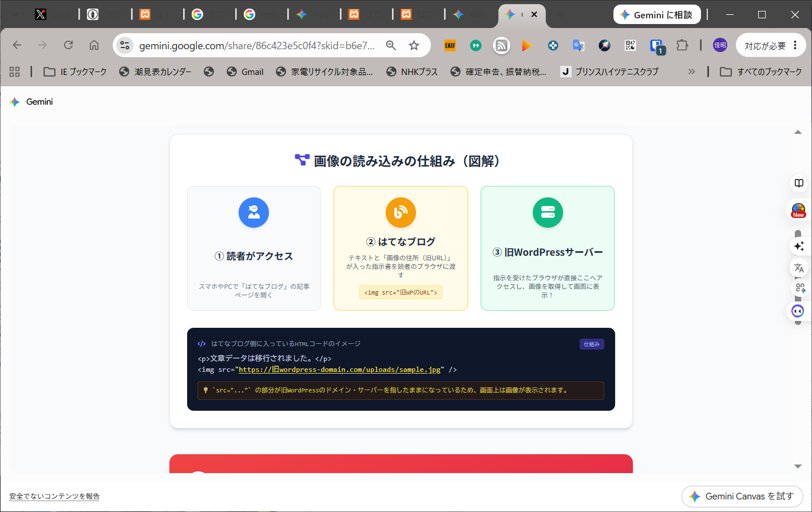The height and width of the screenshot is (512, 812).
Task: Open the Gmail bookmark
Action: [245, 72]
